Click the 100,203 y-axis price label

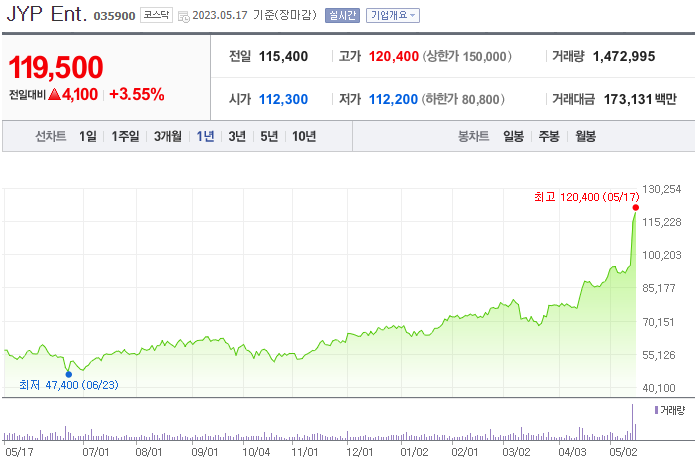click(x=662, y=255)
